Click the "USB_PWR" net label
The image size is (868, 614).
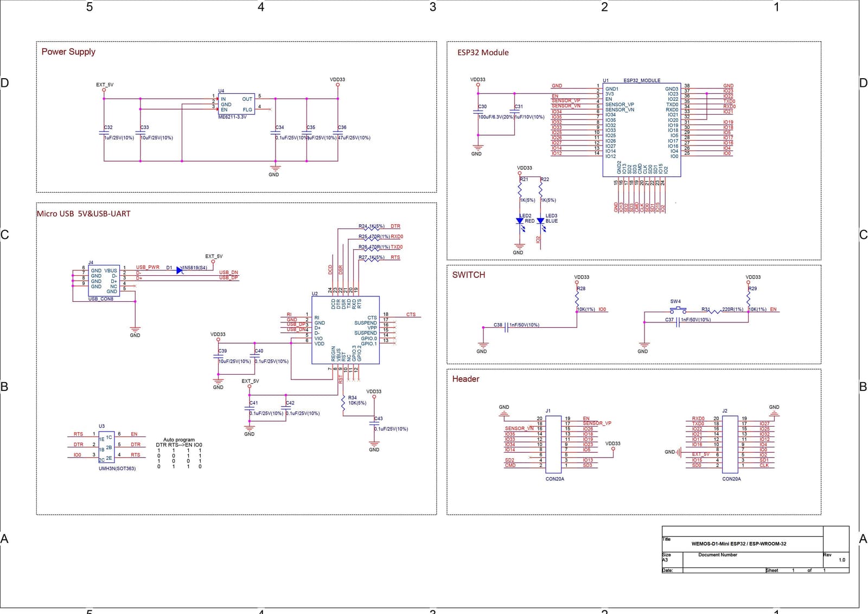(x=148, y=267)
